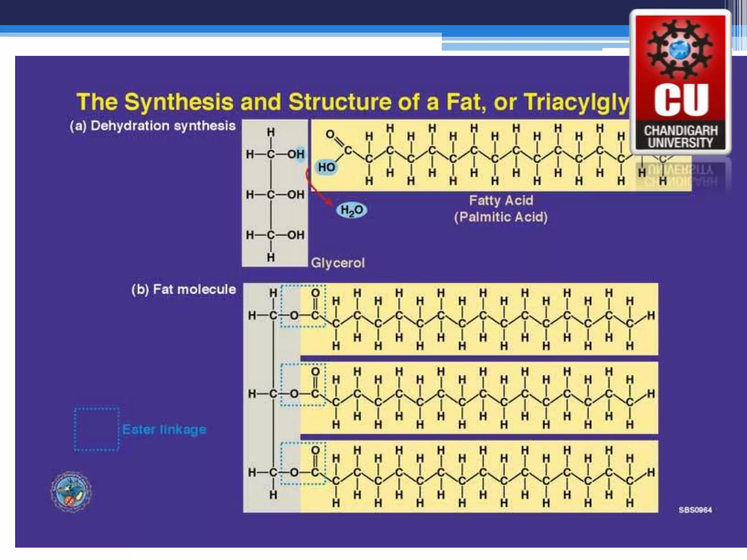747x560 pixels.
Task: Click the blue H2O bubble
Action: coord(351,210)
